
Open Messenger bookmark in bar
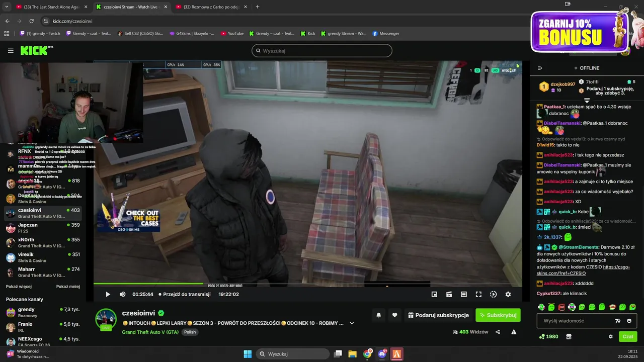pyautogui.click(x=386, y=34)
